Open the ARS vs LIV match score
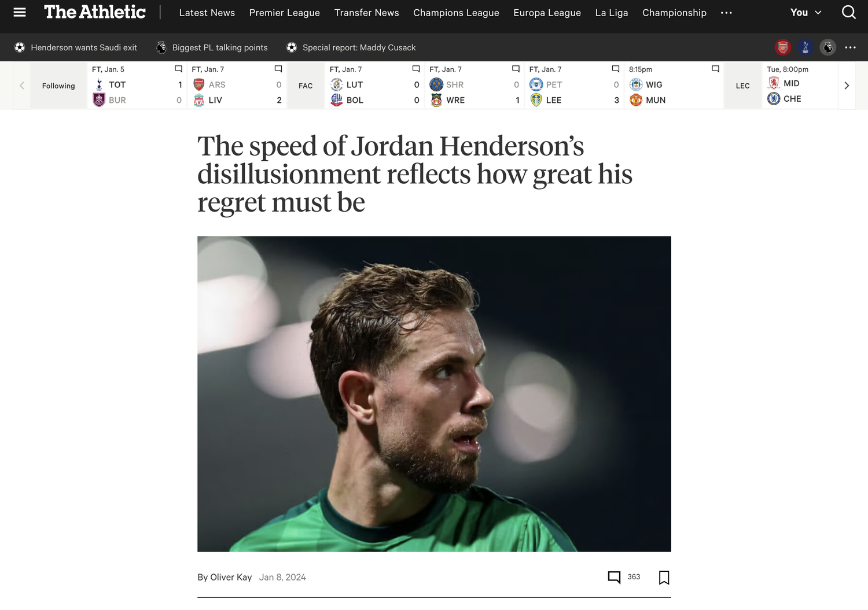Screen dimensions: 868x610 (237, 86)
